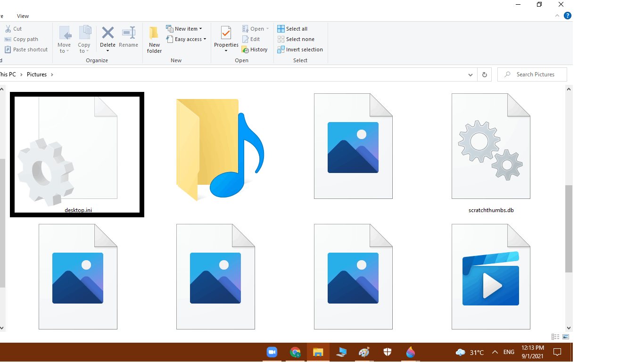This screenshot has width=644, height=362.
Task: Expand the address bar history dropdown
Action: pyautogui.click(x=470, y=74)
